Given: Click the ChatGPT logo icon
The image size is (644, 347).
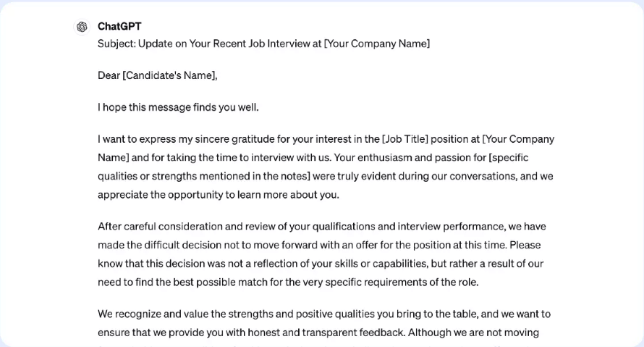Looking at the screenshot, I should coord(82,28).
